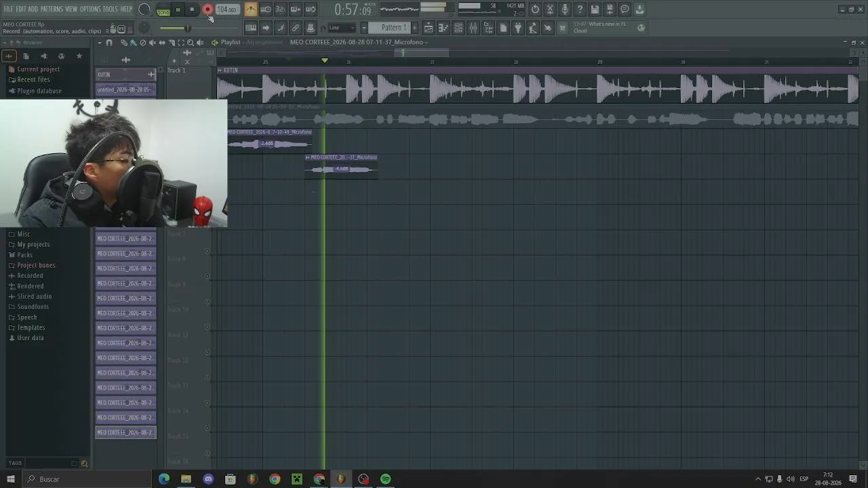
Task: Click the tempo field showing 104.000
Action: (227, 9)
